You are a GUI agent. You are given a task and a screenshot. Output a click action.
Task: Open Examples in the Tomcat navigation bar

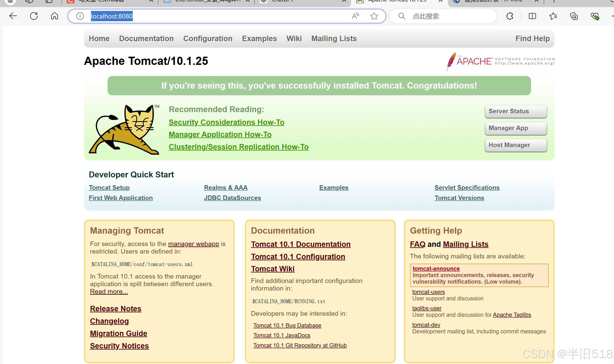[259, 38]
